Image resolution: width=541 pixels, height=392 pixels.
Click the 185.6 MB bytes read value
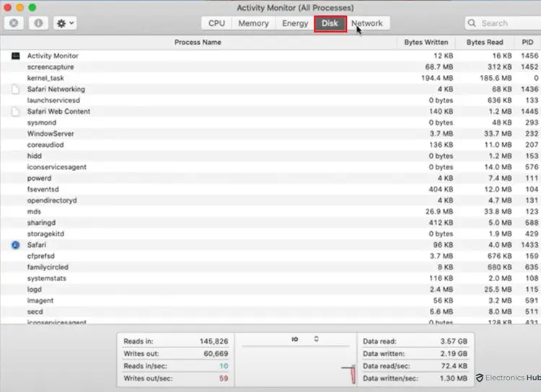click(x=496, y=79)
